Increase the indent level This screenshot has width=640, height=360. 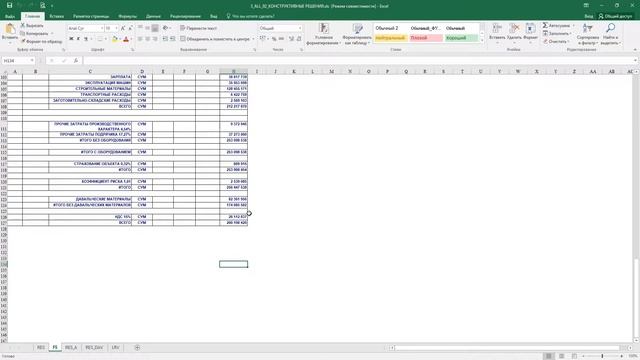(172, 39)
